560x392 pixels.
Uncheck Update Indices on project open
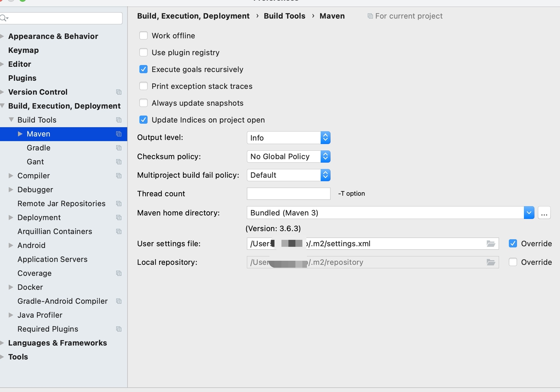(143, 120)
